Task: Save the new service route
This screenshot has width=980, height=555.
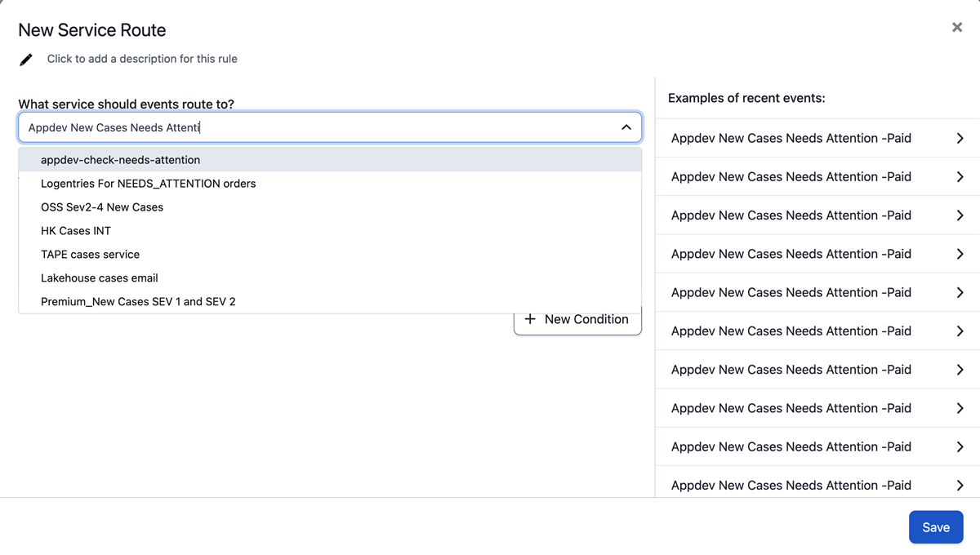Action: click(936, 527)
